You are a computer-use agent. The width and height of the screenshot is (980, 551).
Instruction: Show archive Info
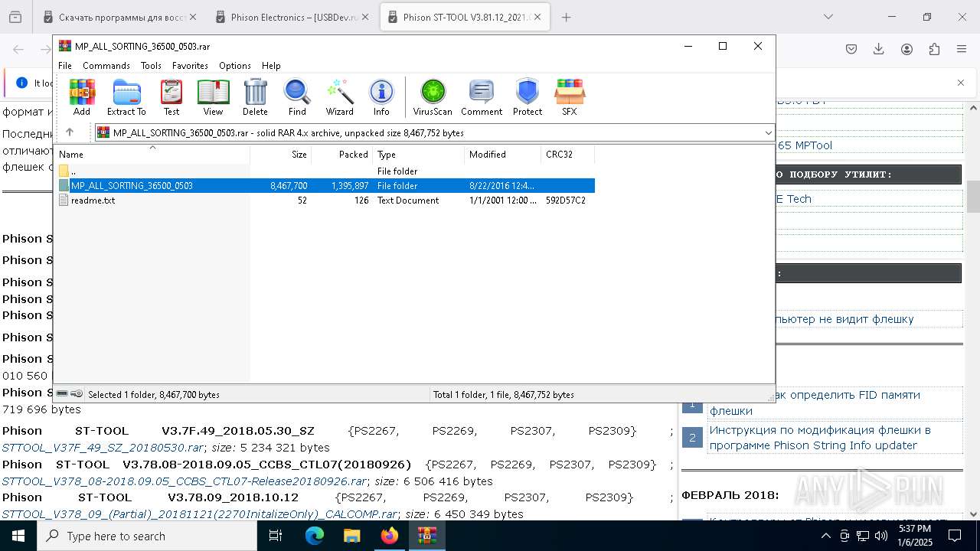click(x=381, y=97)
